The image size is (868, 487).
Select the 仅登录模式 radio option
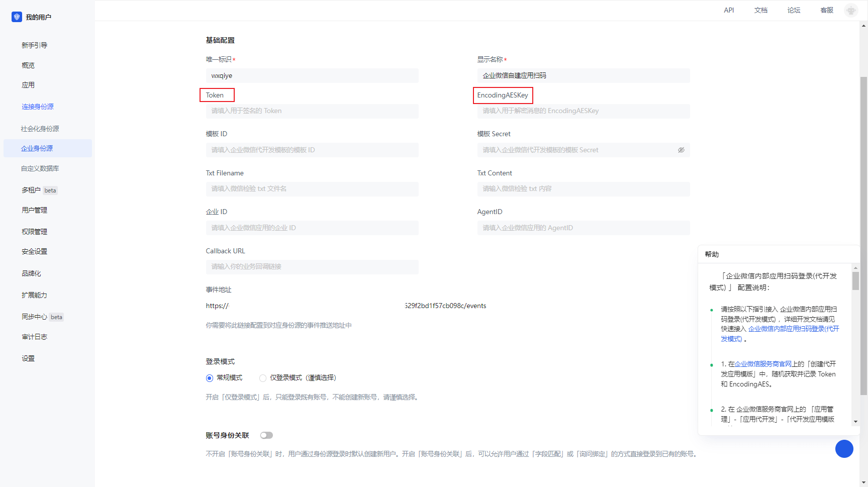click(263, 378)
